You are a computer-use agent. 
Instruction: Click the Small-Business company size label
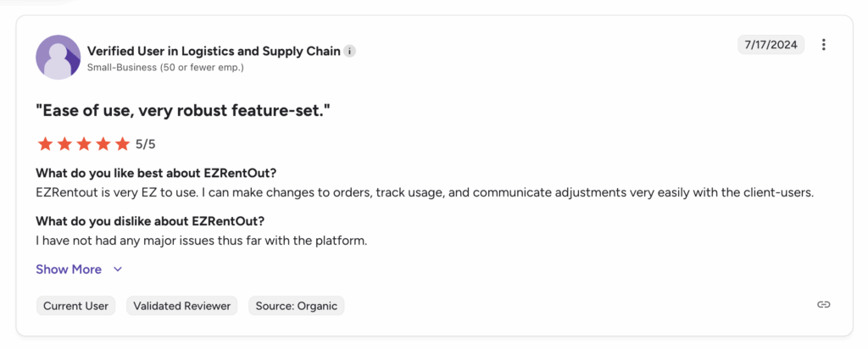[x=165, y=67]
